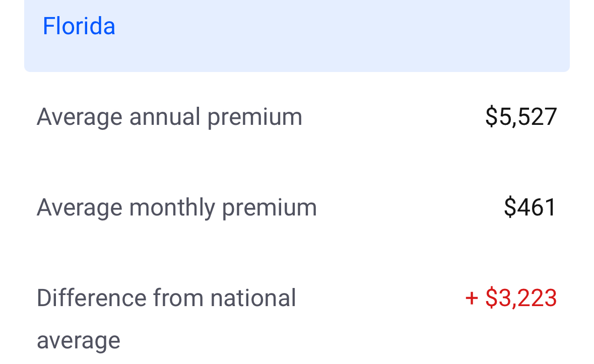Click the dollar sign in $461
The image size is (594, 364).
click(510, 207)
